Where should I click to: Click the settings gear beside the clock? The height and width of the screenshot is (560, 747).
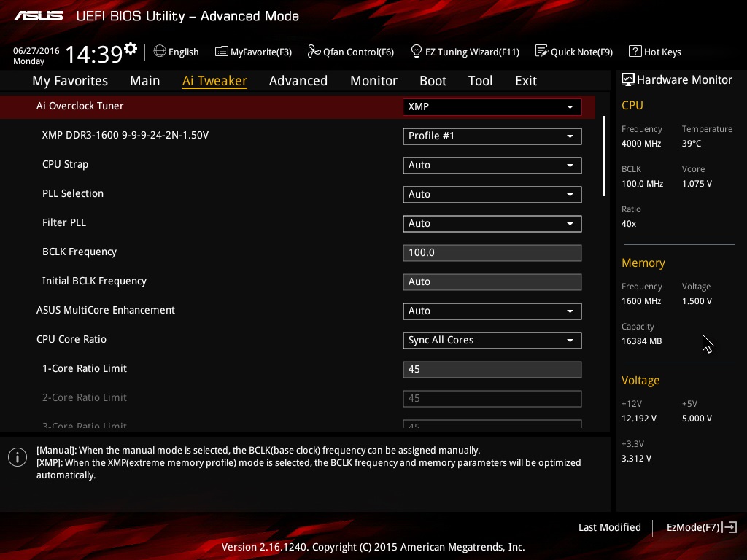click(131, 49)
